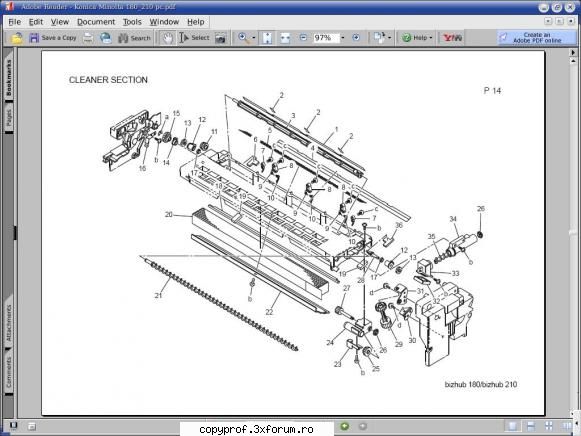The image size is (581, 436).
Task: Set the Fit Page view
Action: (x=267, y=38)
